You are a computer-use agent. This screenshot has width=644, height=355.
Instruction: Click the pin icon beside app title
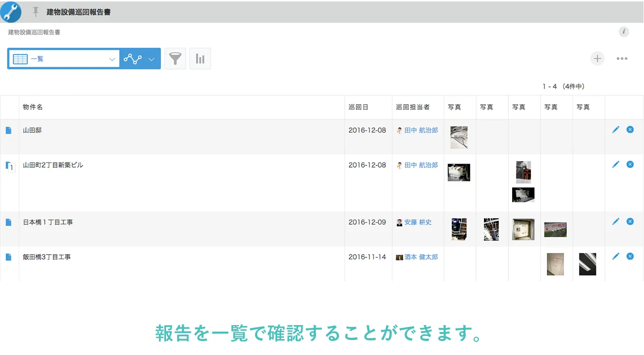[36, 12]
